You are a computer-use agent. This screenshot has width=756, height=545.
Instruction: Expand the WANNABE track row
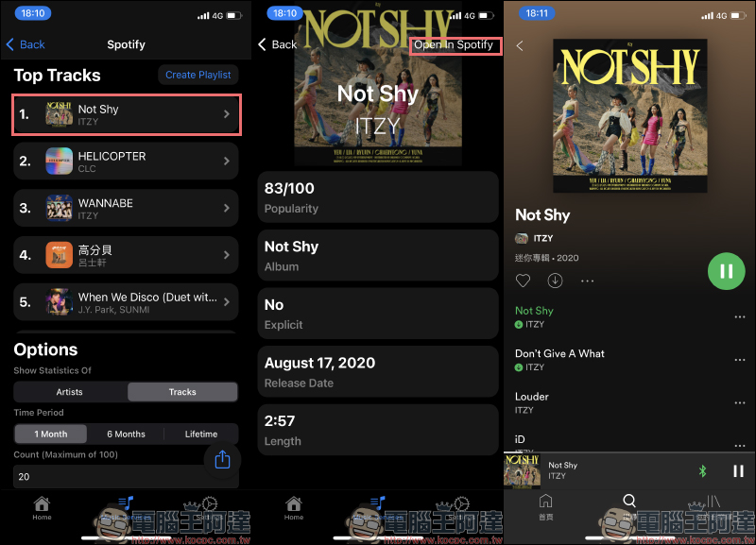pyautogui.click(x=126, y=208)
